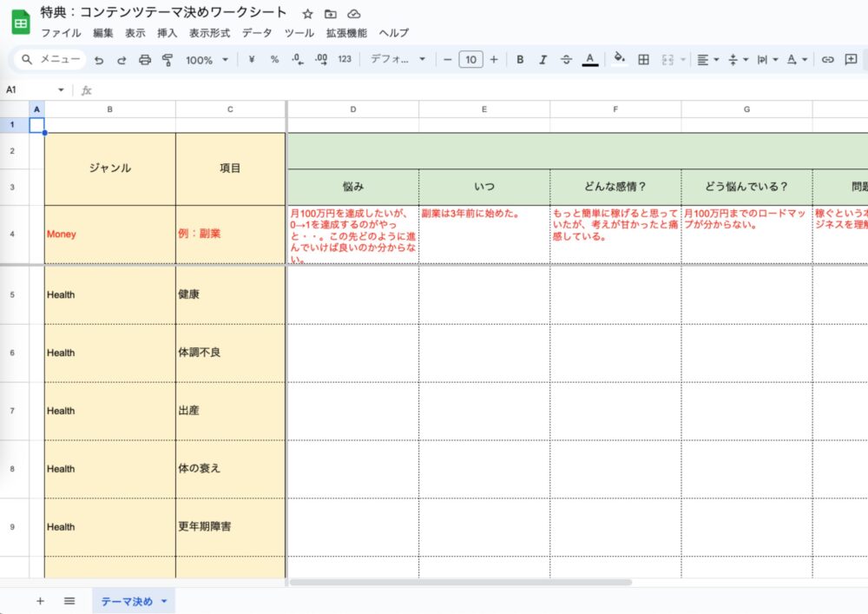The height and width of the screenshot is (614, 868).
Task: Click the add new sheet plus button
Action: 40,601
